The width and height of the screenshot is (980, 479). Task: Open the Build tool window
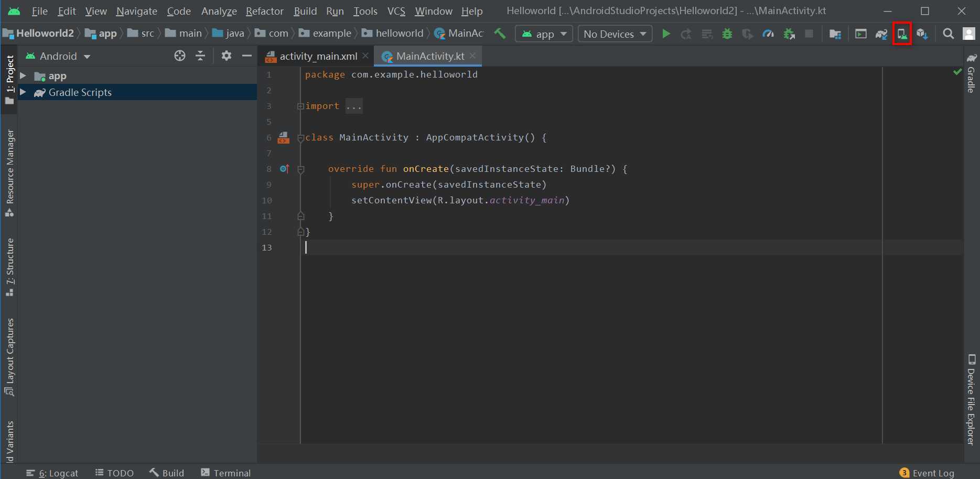coord(167,473)
